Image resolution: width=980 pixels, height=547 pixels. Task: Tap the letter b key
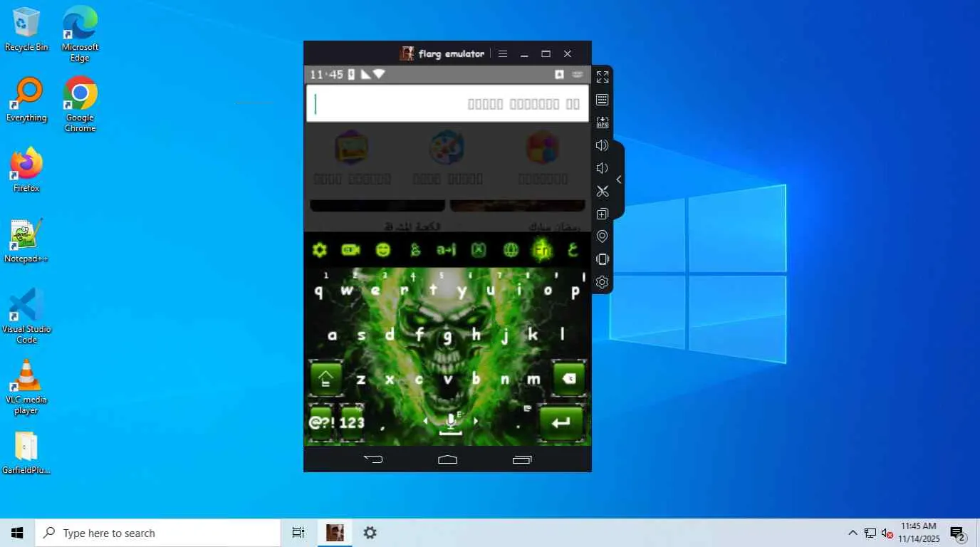[x=476, y=379]
